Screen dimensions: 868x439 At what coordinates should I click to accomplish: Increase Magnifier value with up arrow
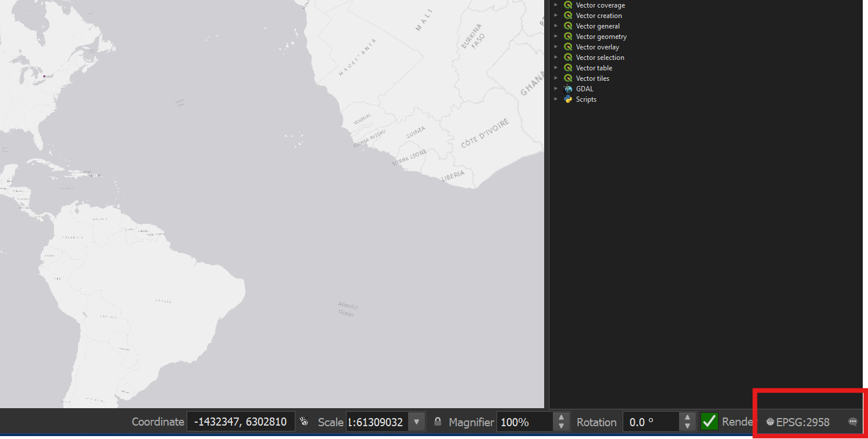[561, 417]
